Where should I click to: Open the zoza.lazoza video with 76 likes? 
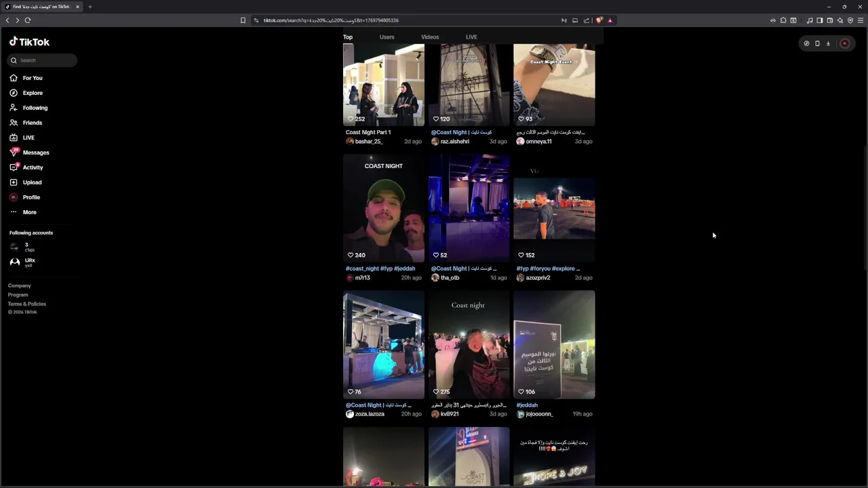click(x=384, y=344)
